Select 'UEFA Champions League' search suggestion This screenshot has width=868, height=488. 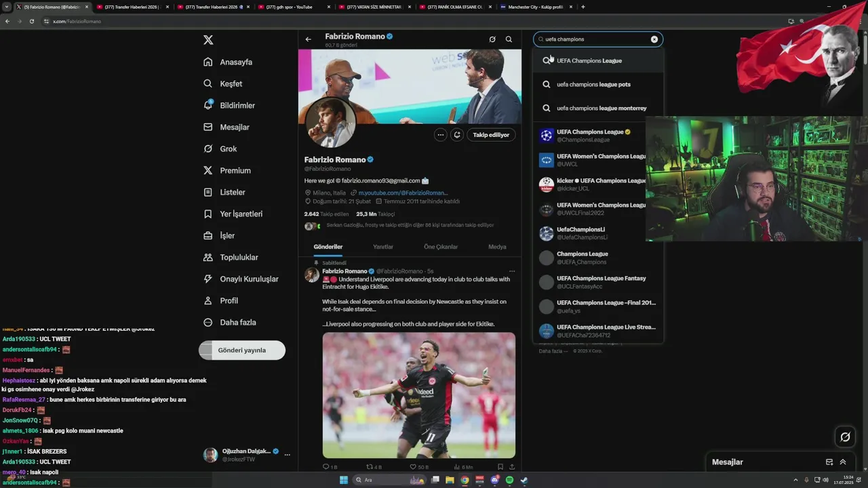pyautogui.click(x=597, y=60)
